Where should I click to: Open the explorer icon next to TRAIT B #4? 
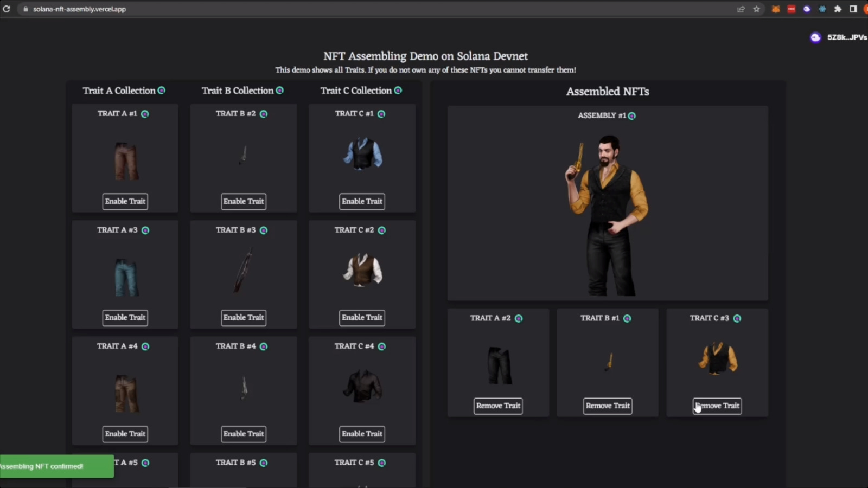[x=264, y=346]
